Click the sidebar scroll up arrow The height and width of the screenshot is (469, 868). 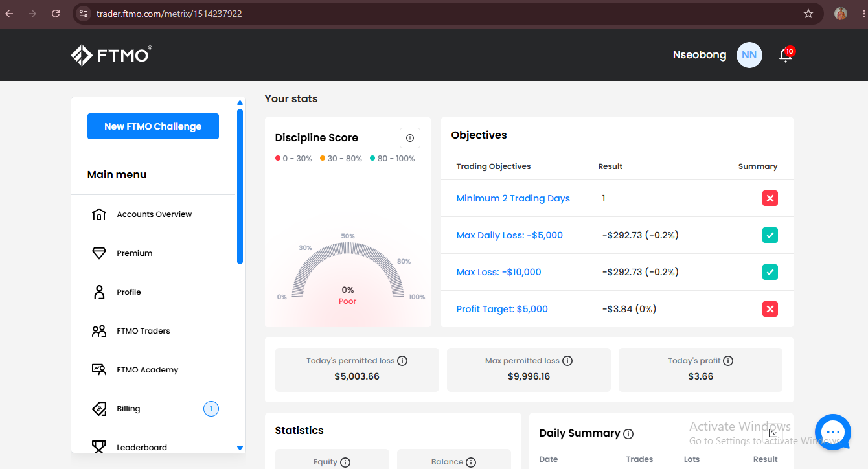[240, 102]
